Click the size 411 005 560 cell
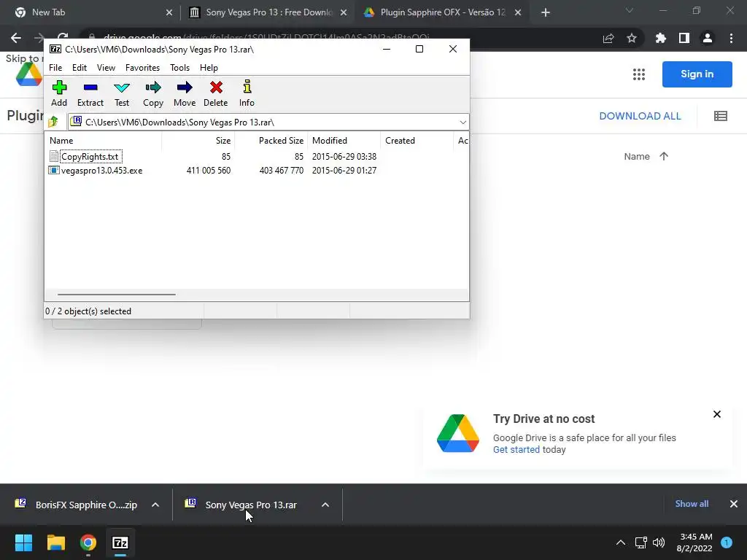Viewport: 747px width, 560px height. (x=208, y=171)
